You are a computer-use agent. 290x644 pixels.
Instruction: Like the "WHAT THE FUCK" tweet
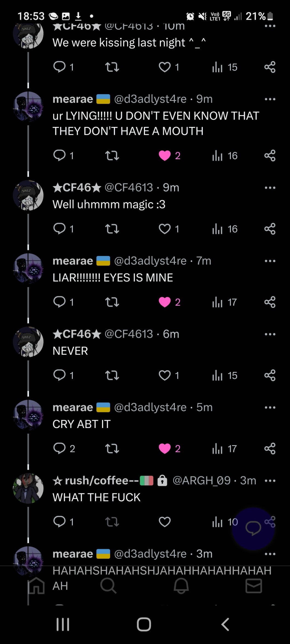(165, 522)
